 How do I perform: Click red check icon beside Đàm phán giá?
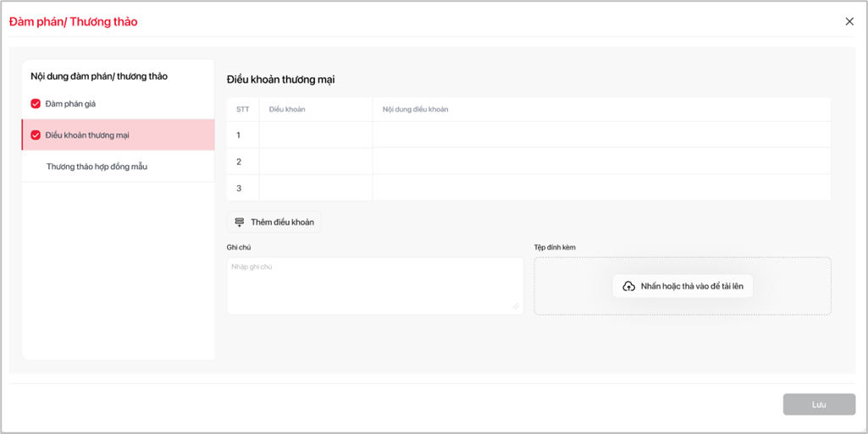click(36, 104)
